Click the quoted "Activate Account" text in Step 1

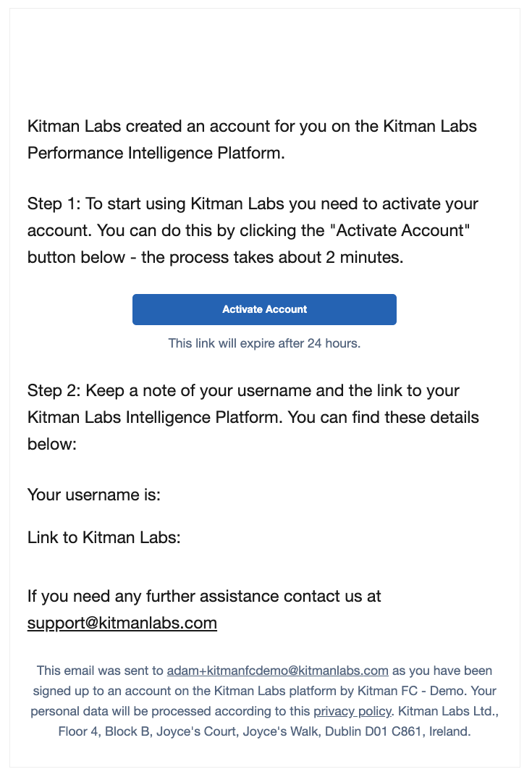click(400, 230)
